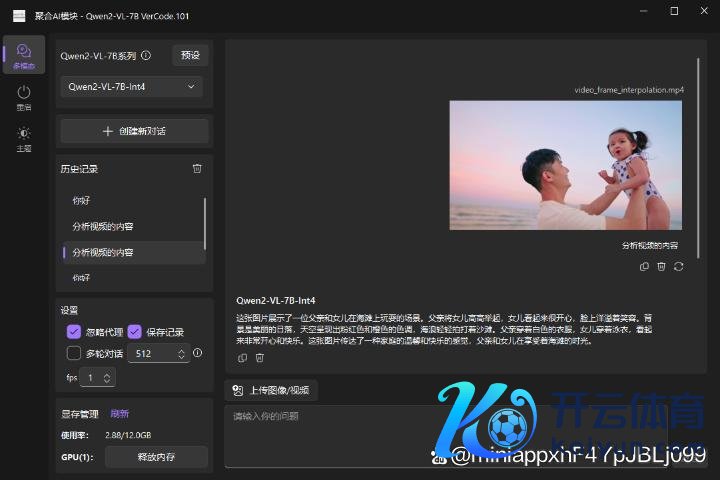The image size is (720, 480).
Task: Expand the Qwen2-VL-7B-Int4 model dropdown
Action: pyautogui.click(x=132, y=87)
